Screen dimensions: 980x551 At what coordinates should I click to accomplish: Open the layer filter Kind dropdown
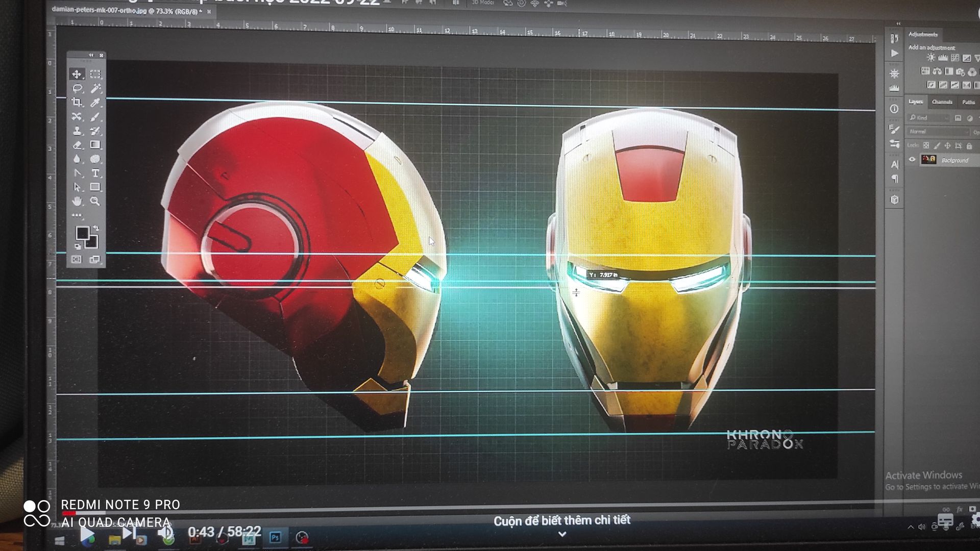click(x=929, y=118)
